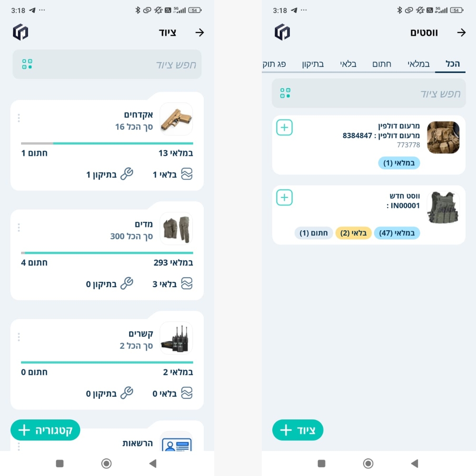The height and width of the screenshot is (476, 476).
Task: Open the three-dot menu of קשרים card
Action: coord(19,337)
